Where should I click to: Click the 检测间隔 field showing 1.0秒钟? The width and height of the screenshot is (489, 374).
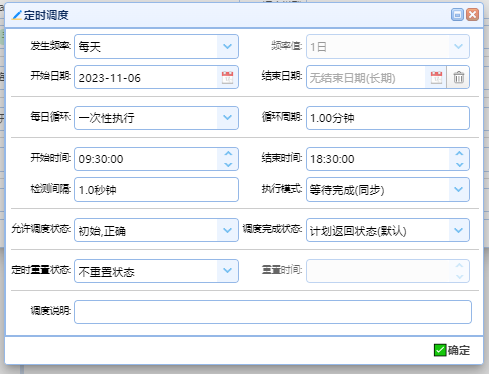pos(156,190)
